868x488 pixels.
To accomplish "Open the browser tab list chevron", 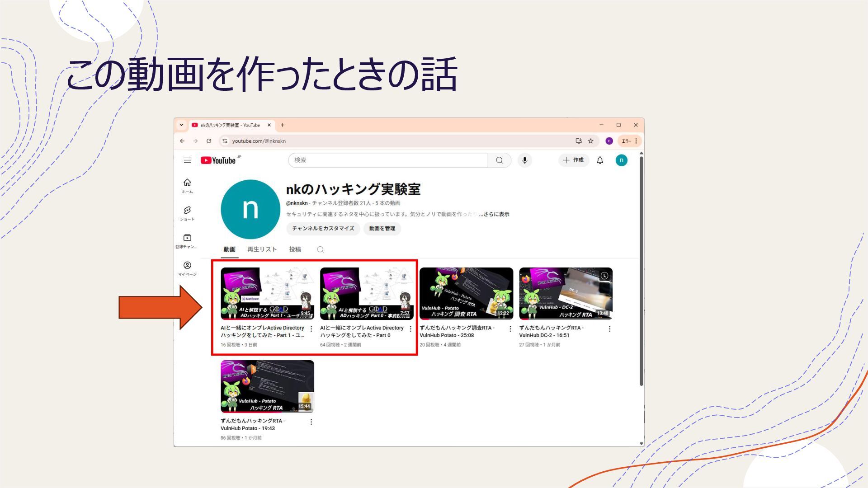I will 181,125.
